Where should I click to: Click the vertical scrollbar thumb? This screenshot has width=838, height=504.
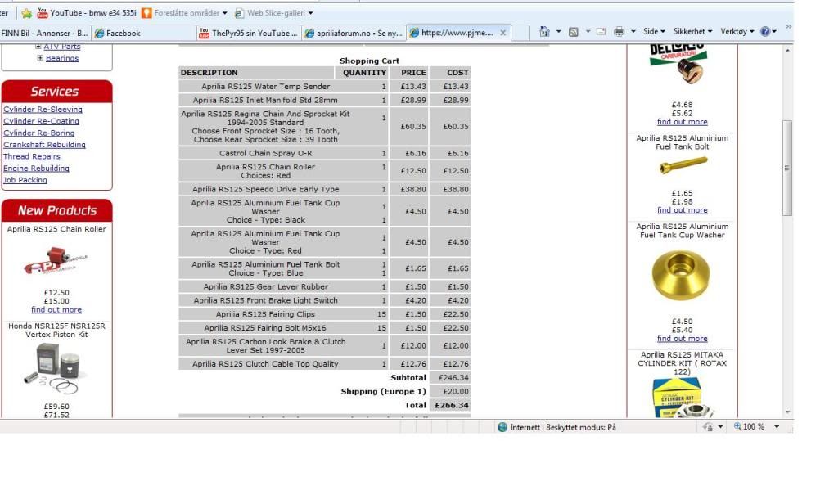click(x=786, y=169)
